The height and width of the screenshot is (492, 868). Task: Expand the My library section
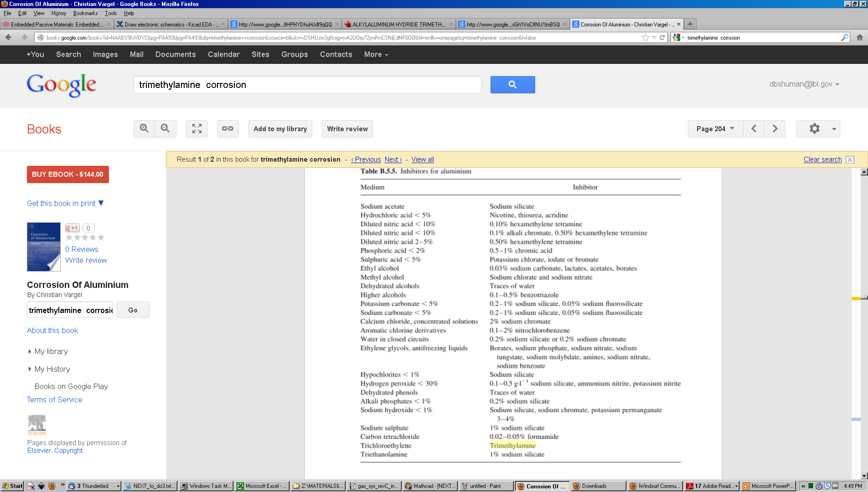coord(48,351)
